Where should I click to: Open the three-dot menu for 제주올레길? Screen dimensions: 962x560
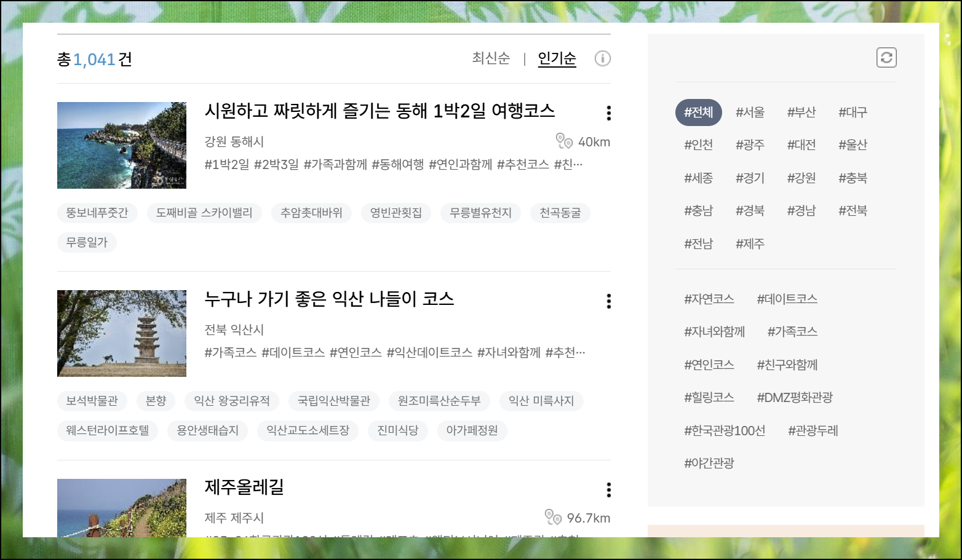609,490
